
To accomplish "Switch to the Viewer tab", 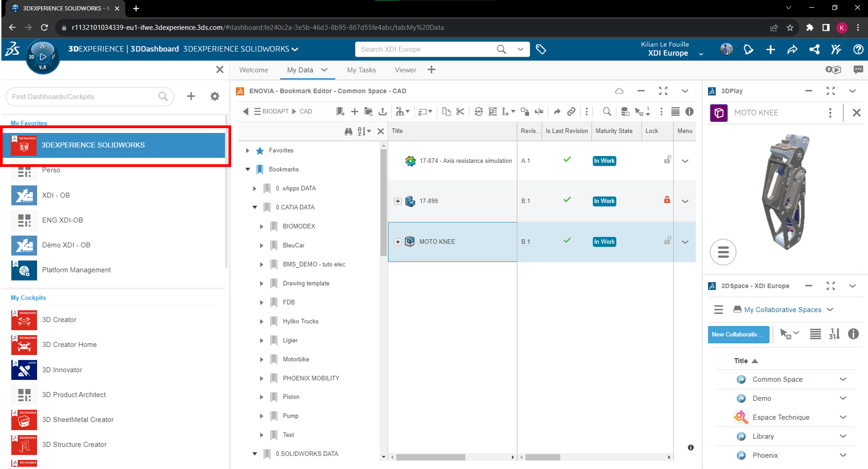I will (x=405, y=70).
